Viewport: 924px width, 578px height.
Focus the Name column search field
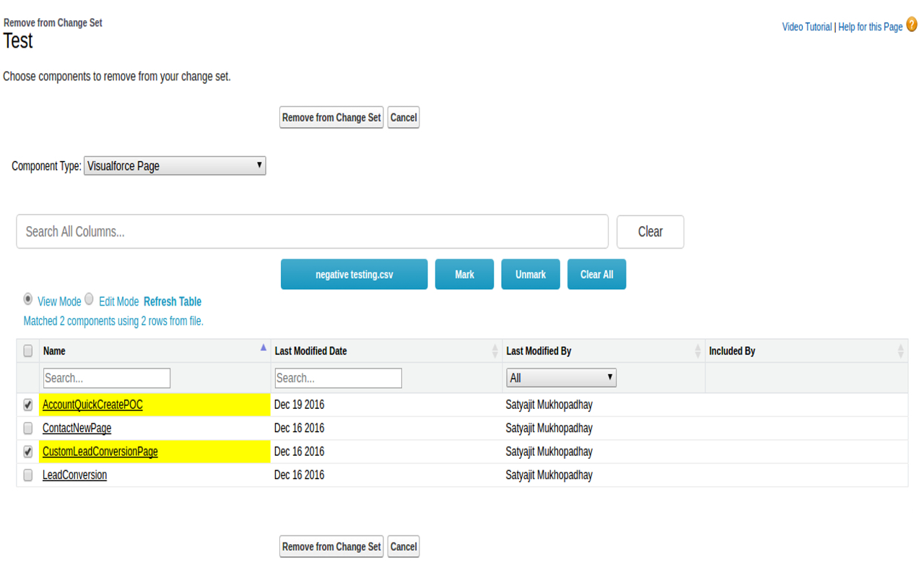[x=107, y=378]
